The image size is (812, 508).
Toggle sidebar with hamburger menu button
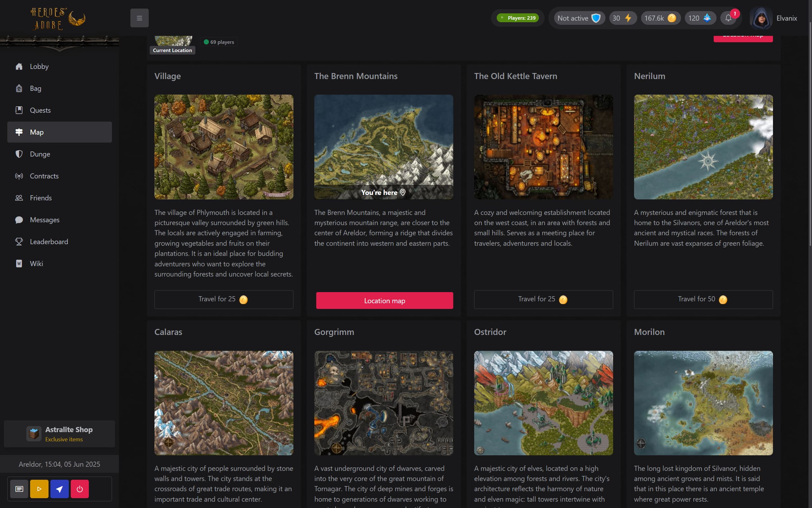pos(140,18)
